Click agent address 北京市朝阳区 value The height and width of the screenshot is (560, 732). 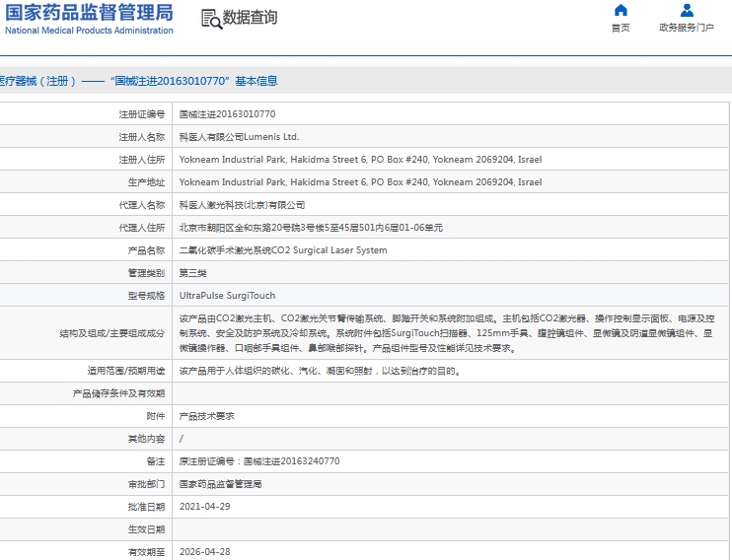(311, 228)
